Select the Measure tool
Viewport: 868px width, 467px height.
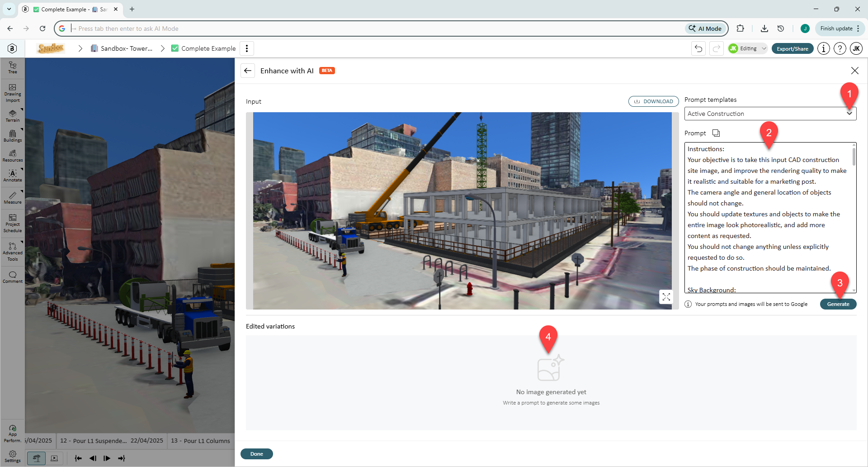pos(13,198)
